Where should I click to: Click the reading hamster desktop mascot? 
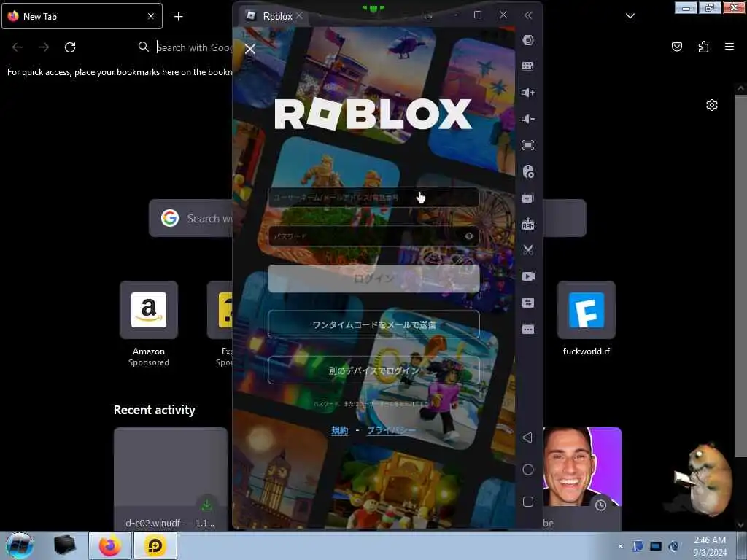pos(704,480)
